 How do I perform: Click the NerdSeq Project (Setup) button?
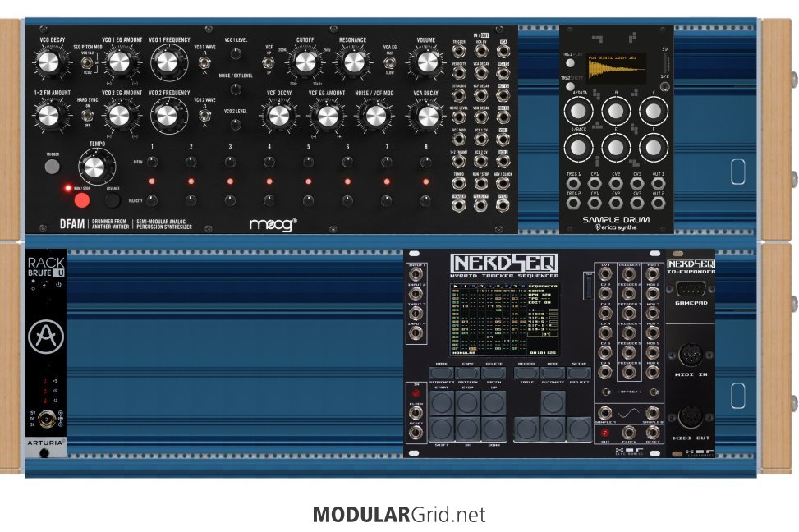point(579,373)
